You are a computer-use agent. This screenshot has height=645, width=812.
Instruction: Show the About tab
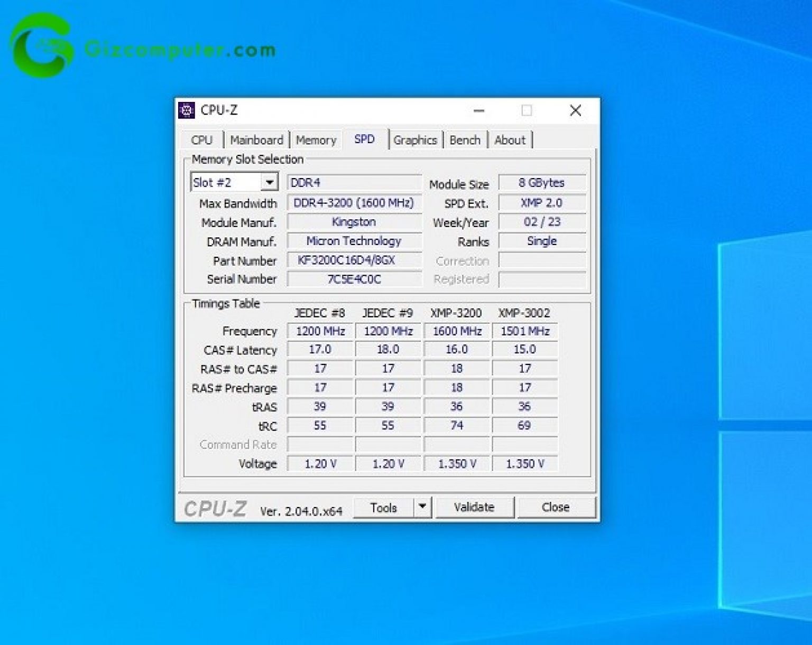(x=510, y=140)
